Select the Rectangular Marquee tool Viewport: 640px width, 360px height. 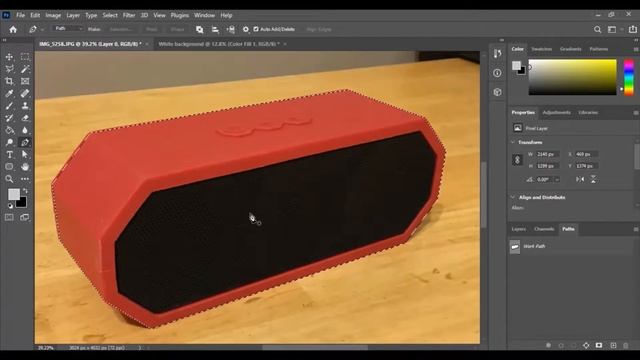(25, 57)
